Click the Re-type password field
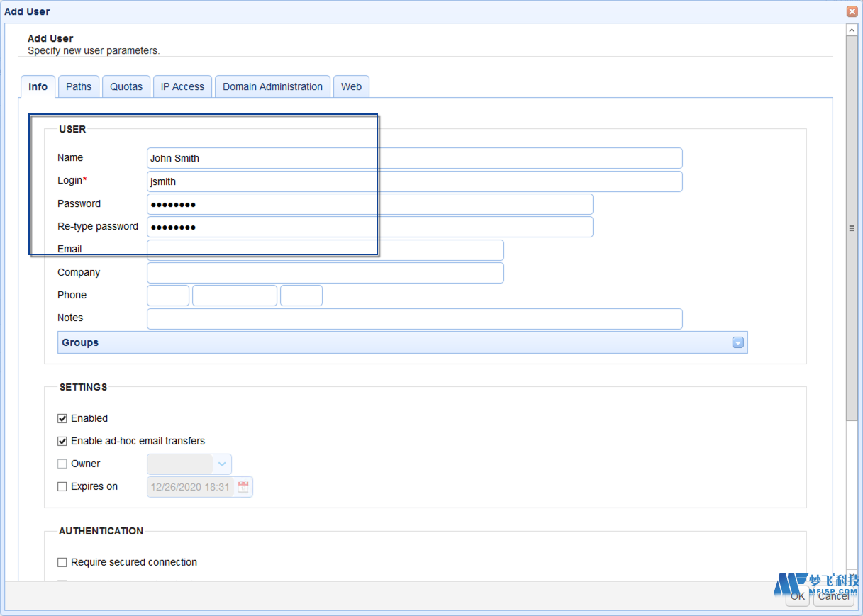Viewport: 863px width, 616px height. pyautogui.click(x=370, y=227)
